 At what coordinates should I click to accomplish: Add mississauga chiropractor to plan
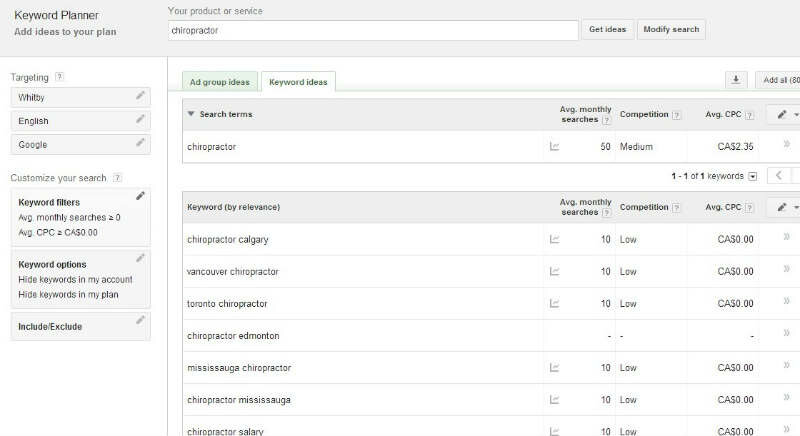pyautogui.click(x=787, y=365)
